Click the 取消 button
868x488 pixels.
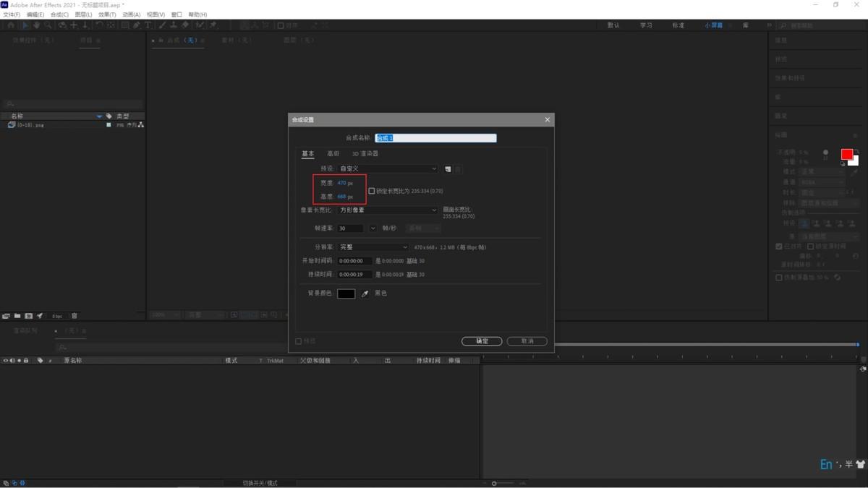pos(527,341)
